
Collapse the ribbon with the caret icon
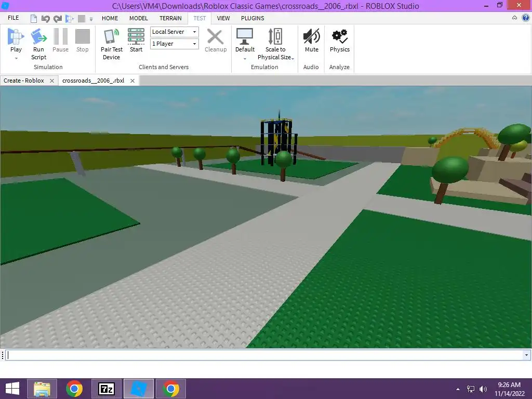(514, 18)
